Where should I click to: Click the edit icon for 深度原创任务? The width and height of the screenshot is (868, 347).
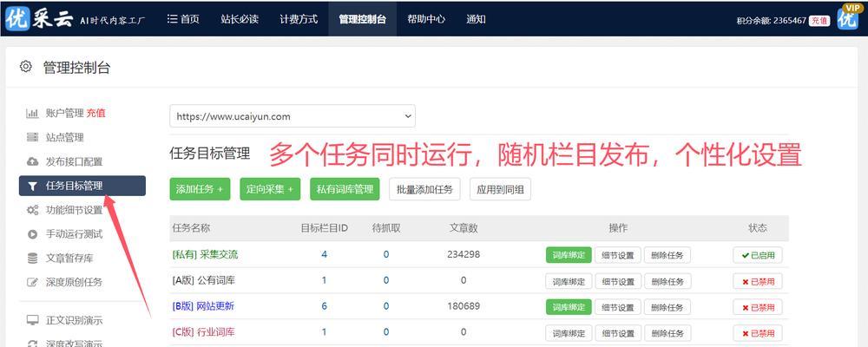coord(33,282)
